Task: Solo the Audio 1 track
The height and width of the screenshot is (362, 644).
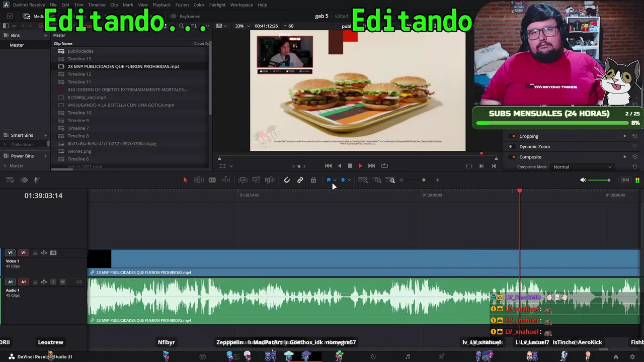Action: coord(53,282)
